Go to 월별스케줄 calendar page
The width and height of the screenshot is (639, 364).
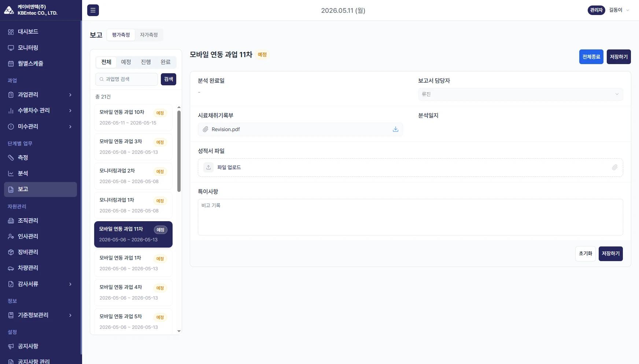tap(40, 63)
